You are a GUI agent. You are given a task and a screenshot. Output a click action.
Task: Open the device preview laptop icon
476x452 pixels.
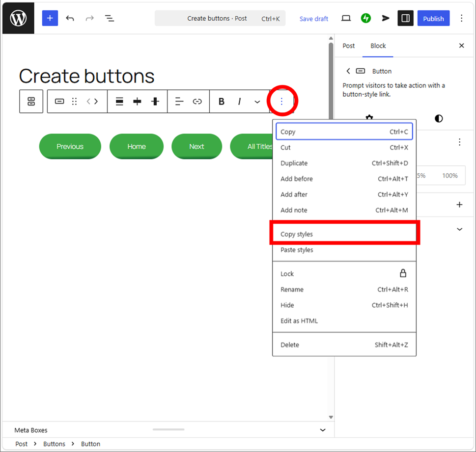(x=346, y=18)
